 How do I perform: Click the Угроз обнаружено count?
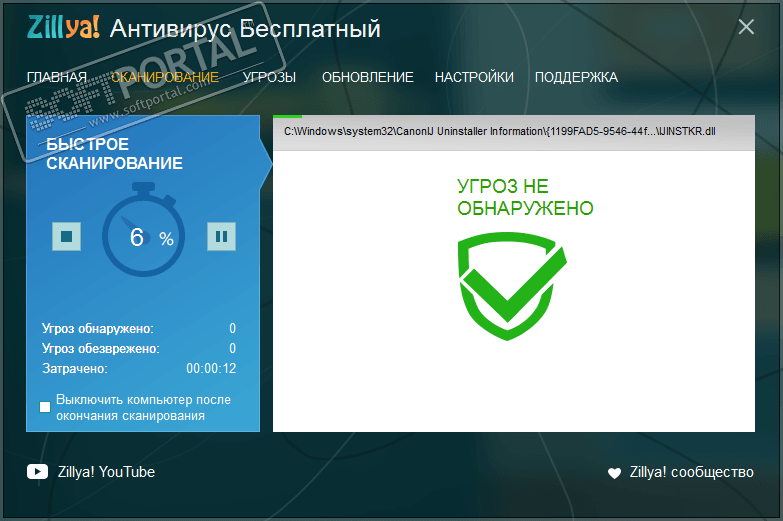pyautogui.click(x=232, y=328)
